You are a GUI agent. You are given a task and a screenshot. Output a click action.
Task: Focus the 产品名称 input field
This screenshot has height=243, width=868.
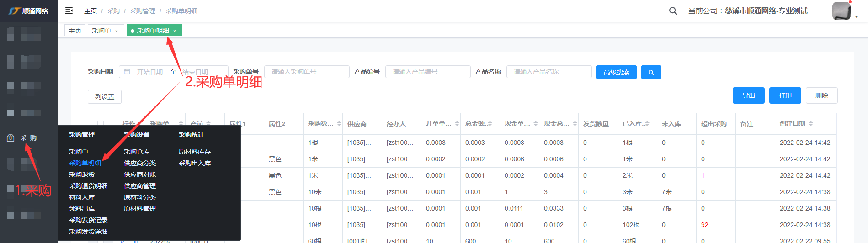(x=548, y=72)
